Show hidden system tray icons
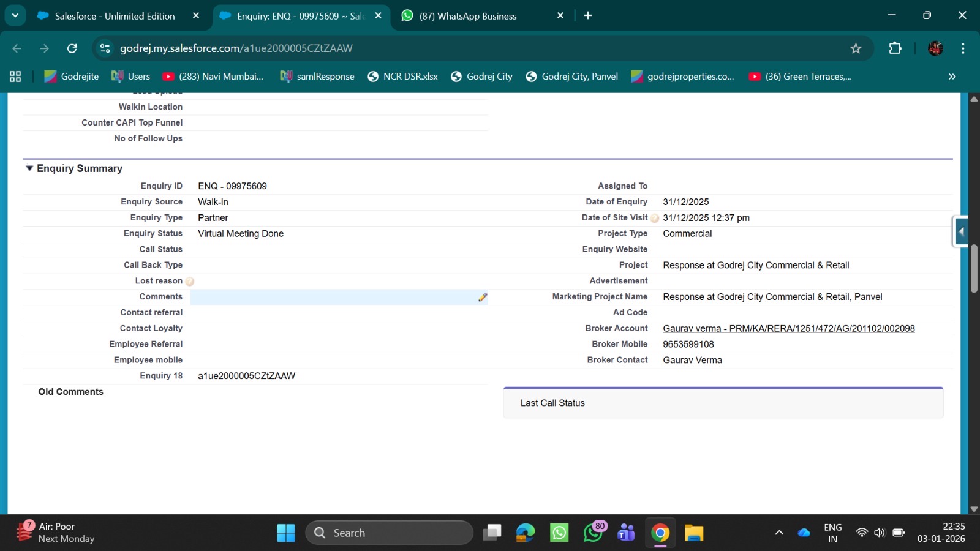Viewport: 980px width, 551px height. (779, 533)
